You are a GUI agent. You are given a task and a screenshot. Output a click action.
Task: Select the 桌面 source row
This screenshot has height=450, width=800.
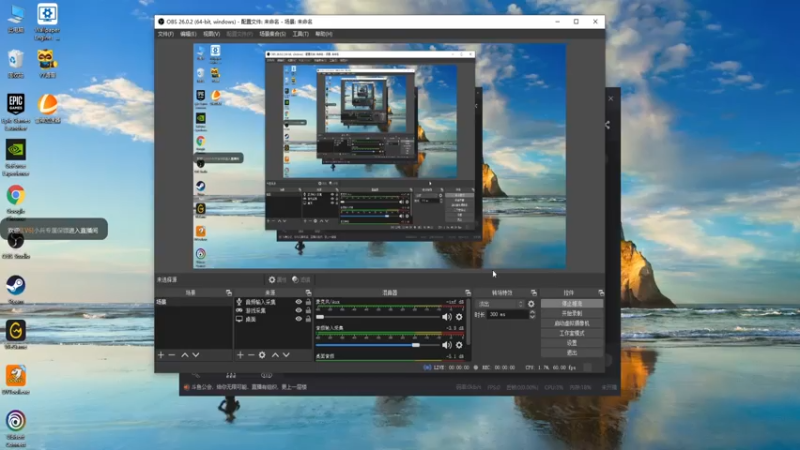[273, 319]
